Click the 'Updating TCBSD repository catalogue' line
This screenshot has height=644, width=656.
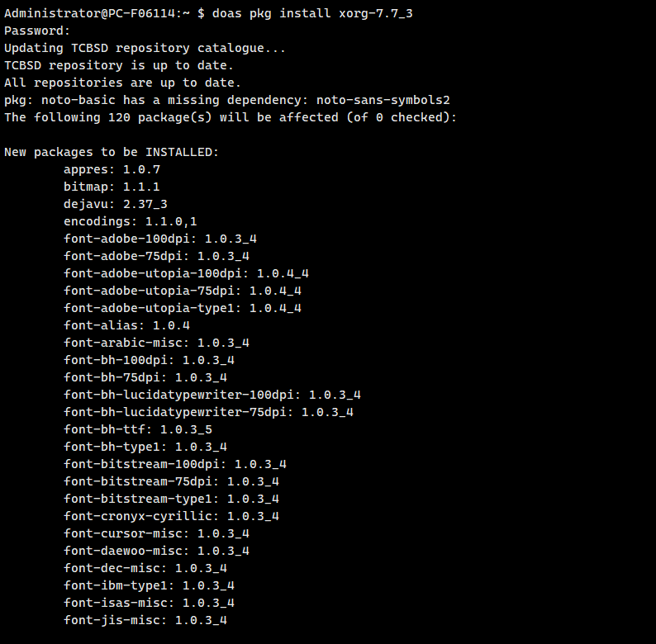(145, 48)
